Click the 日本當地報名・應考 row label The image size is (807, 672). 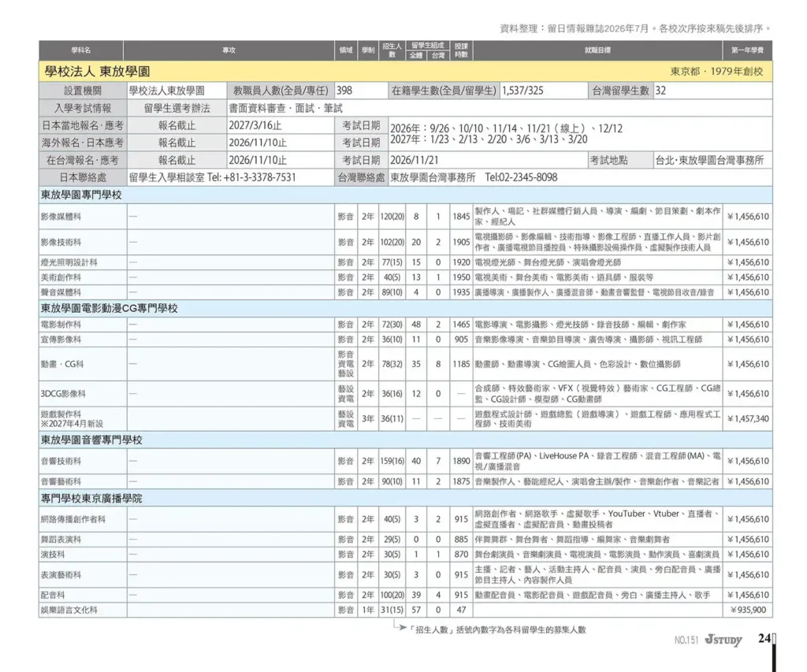pos(83,125)
